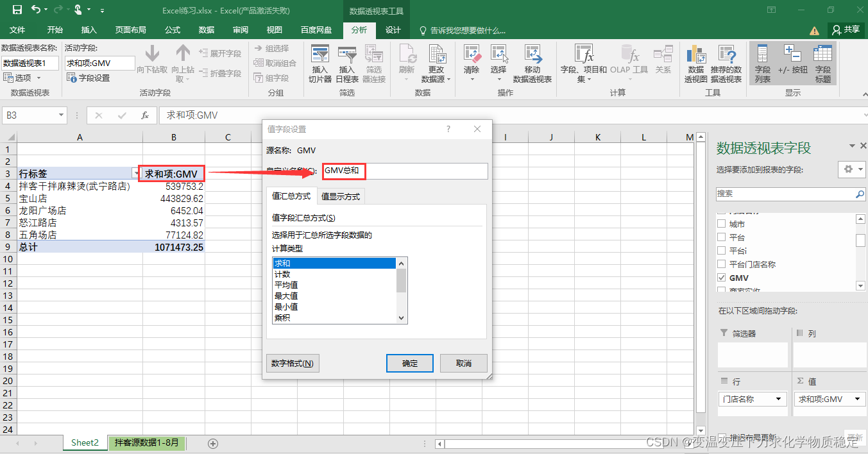Click the field list scrollbar down arrow
This screenshot has height=454, width=868.
[x=861, y=285]
